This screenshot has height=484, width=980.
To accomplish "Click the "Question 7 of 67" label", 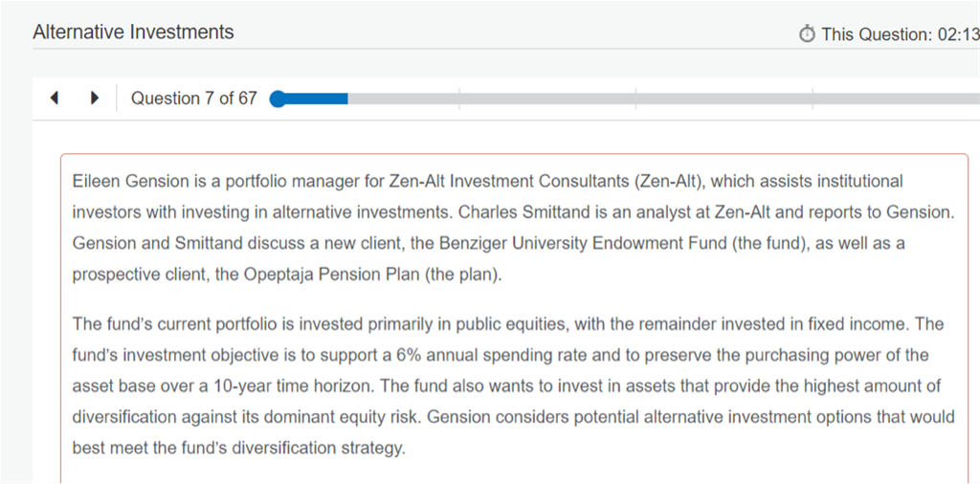I will (x=194, y=99).
